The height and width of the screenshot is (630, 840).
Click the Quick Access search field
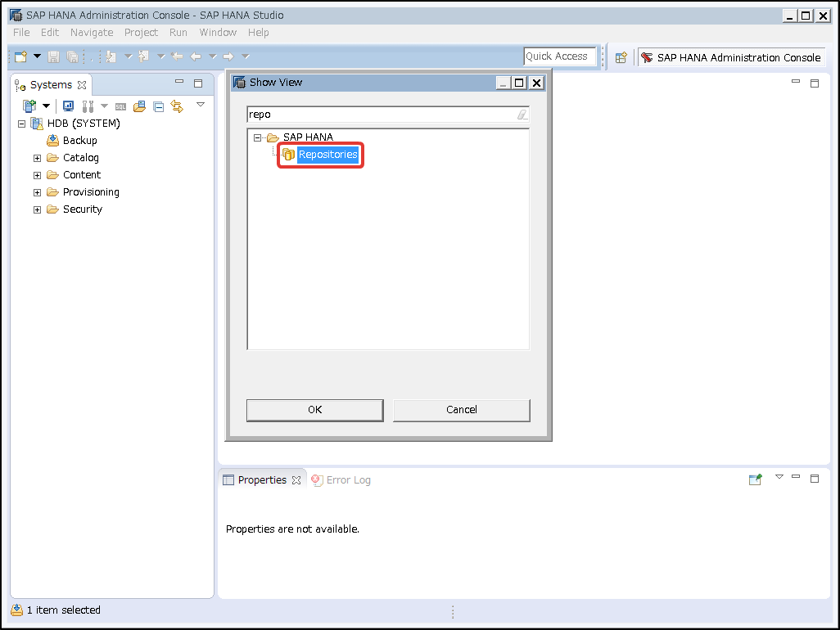click(559, 56)
